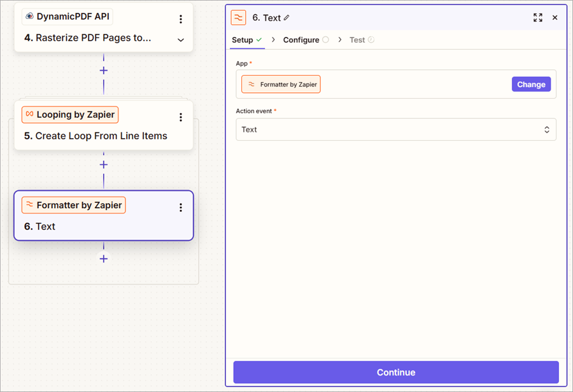Add a step after the Formatter Text step
The width and height of the screenshot is (573, 392).
pos(104,259)
